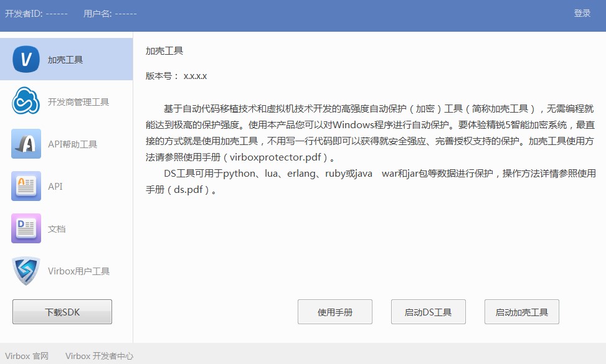Start the packer with 启动加壳工具
The width and height of the screenshot is (606, 364).
click(521, 312)
